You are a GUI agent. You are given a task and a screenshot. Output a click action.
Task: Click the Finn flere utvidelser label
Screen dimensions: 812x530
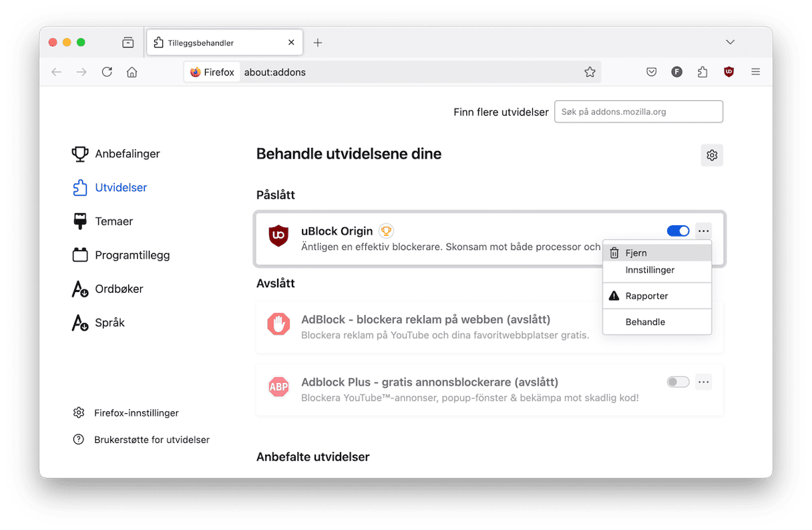pos(501,112)
